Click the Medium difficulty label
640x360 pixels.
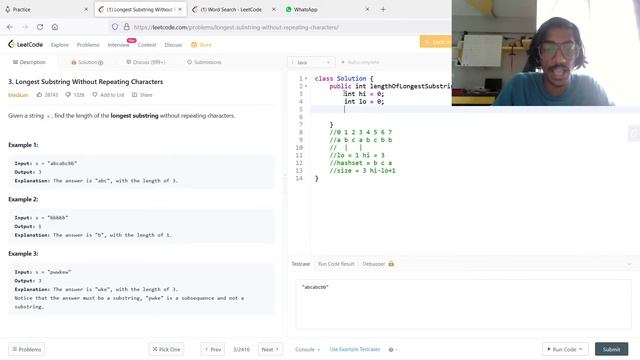point(18,95)
